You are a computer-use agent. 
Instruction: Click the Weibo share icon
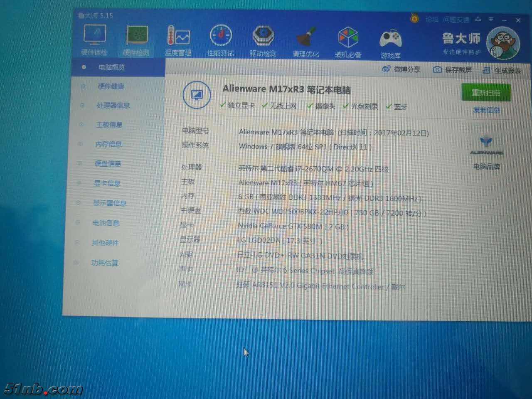click(386, 69)
